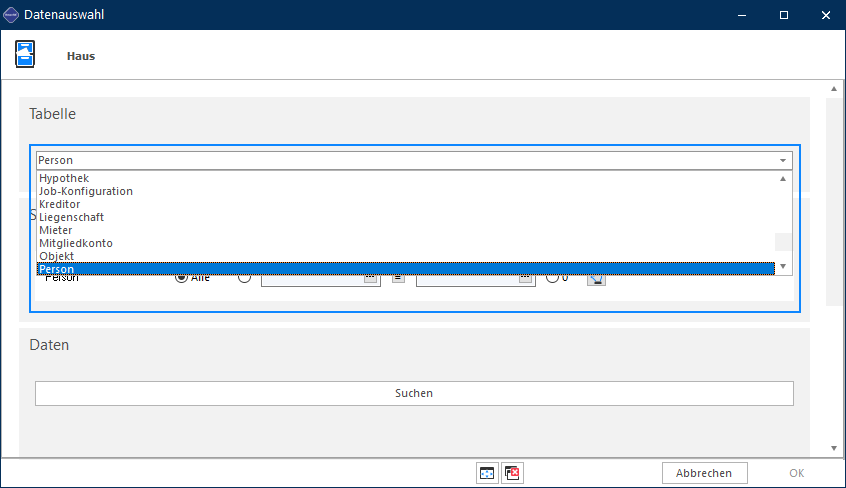Click the dialog's scroll-up arrow
Screen dimensions: 846x488
834,89
